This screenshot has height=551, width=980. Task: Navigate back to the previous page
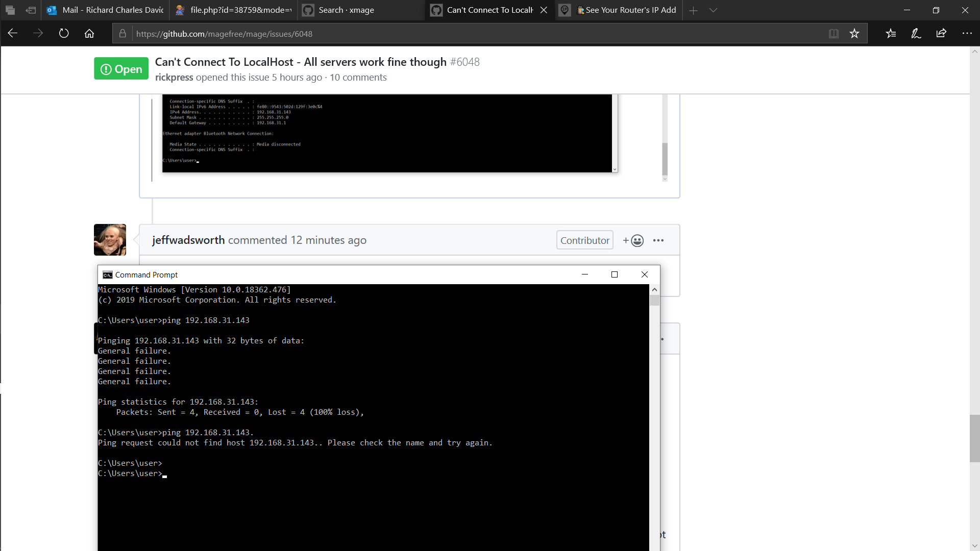12,33
